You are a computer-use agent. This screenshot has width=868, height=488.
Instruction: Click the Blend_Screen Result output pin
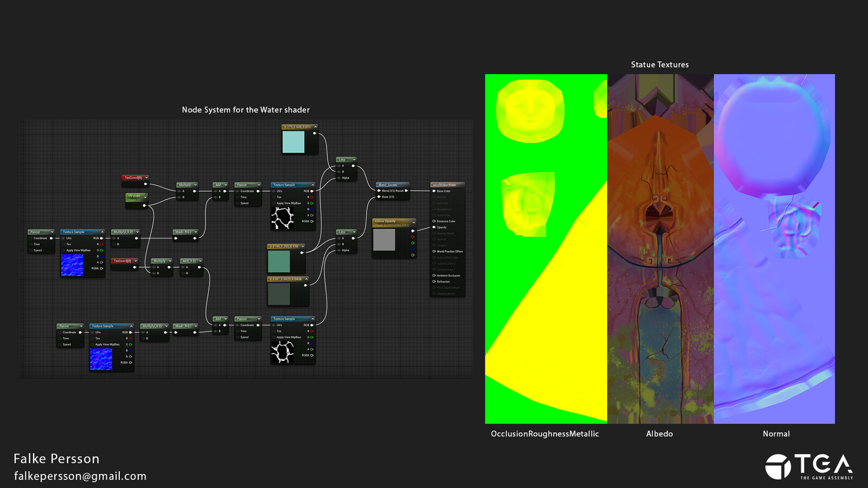click(406, 191)
